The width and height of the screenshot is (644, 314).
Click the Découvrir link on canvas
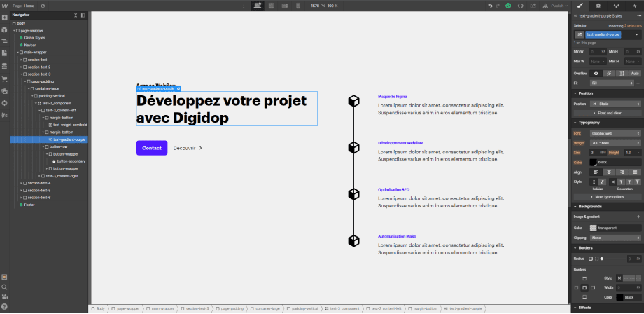188,148
